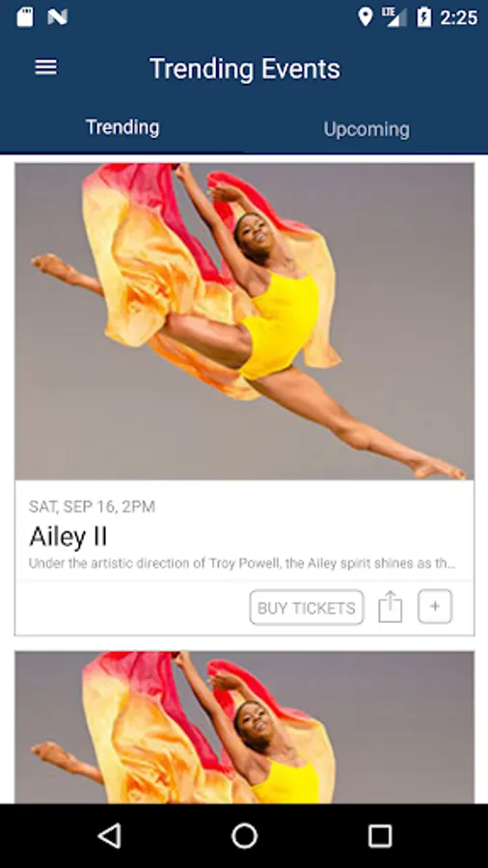Add Ailey II with the plus icon

[x=435, y=607]
